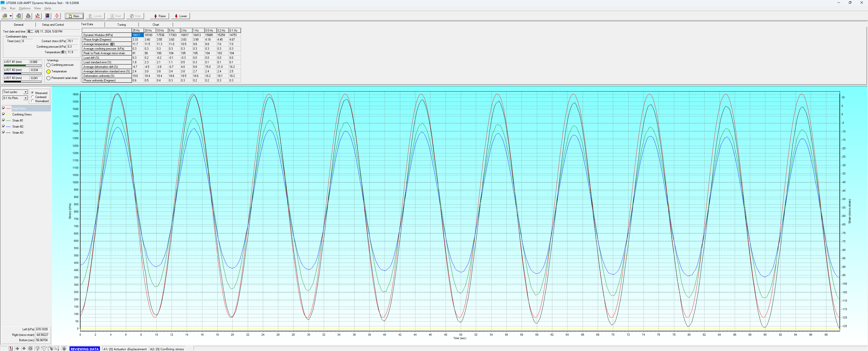Click the New test button
The height and width of the screenshot is (351, 868).
pyautogui.click(x=74, y=16)
